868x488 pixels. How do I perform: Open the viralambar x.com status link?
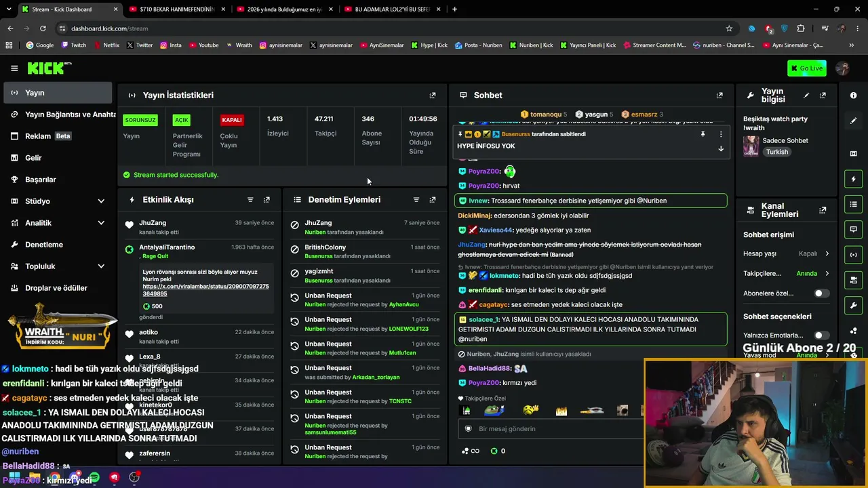click(x=205, y=290)
